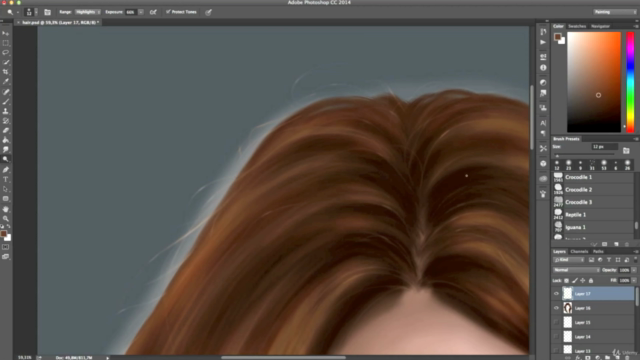The height and width of the screenshot is (360, 640).
Task: Open the History panel icon
Action: tap(543, 32)
